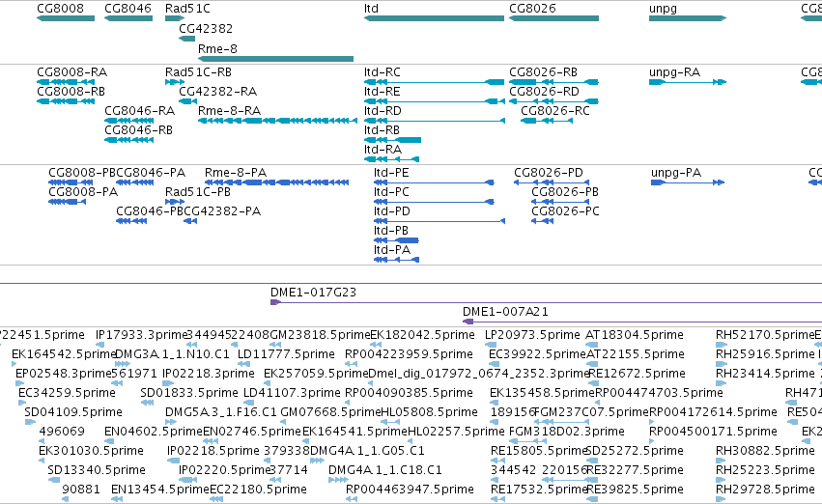This screenshot has height=504, width=822.
Task: Select the Rad51C-PB protein label
Action: [198, 192]
